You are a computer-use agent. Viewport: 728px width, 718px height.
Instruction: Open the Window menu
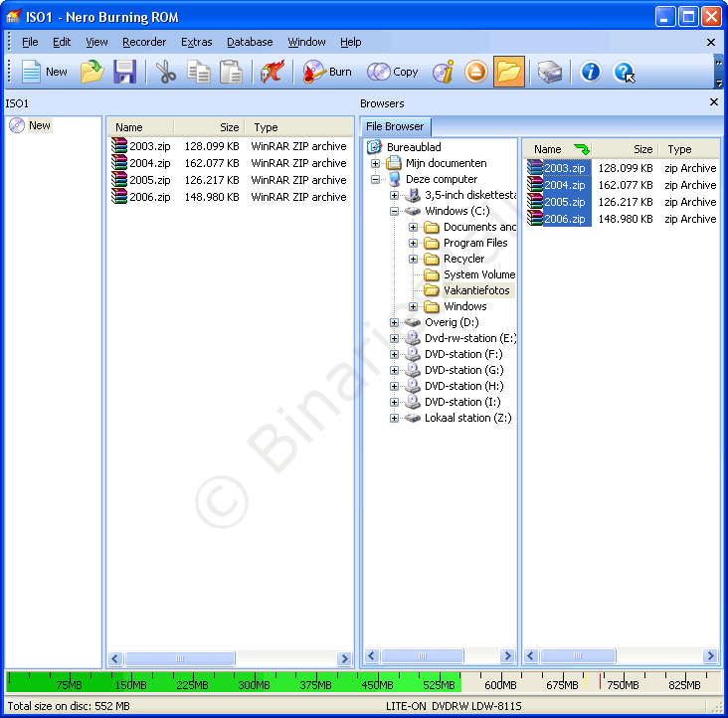[306, 42]
